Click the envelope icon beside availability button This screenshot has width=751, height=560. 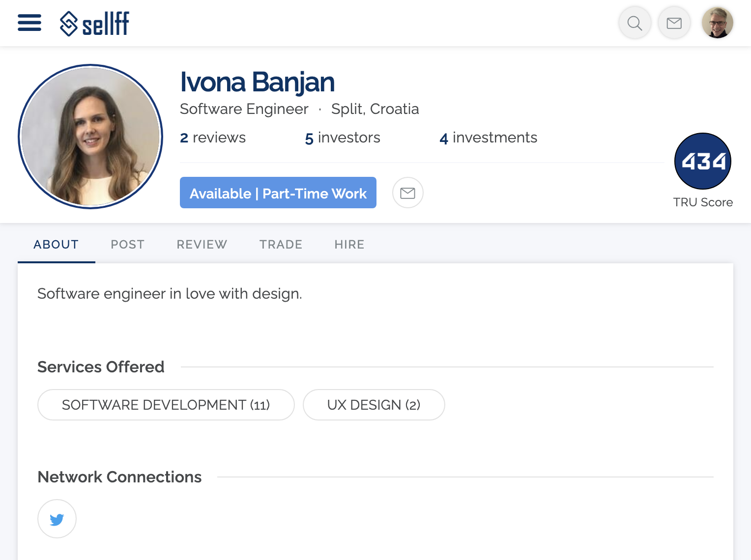[x=407, y=193]
